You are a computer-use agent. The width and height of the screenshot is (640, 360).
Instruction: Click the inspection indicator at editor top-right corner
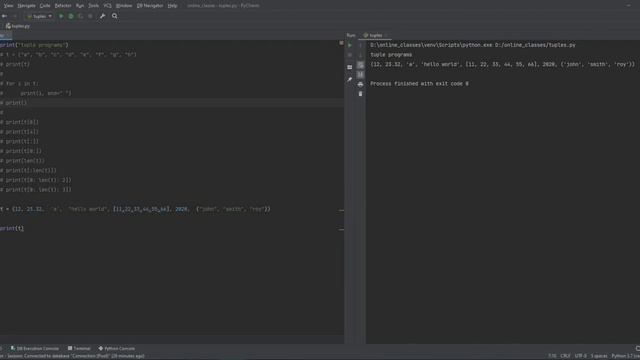[x=341, y=43]
